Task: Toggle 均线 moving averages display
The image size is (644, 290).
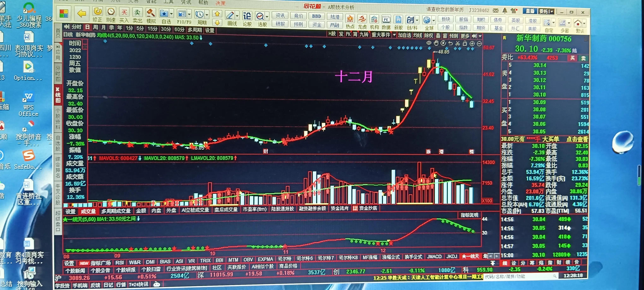Action: click(417, 35)
